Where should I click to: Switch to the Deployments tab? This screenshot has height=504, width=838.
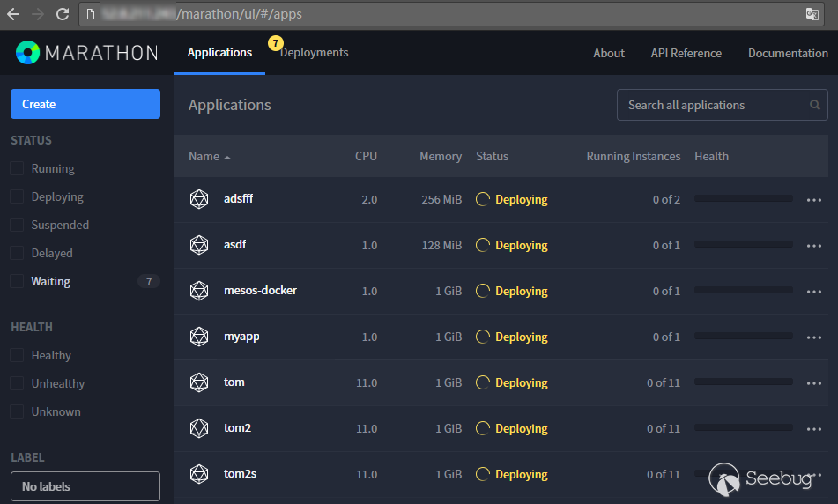coord(314,53)
